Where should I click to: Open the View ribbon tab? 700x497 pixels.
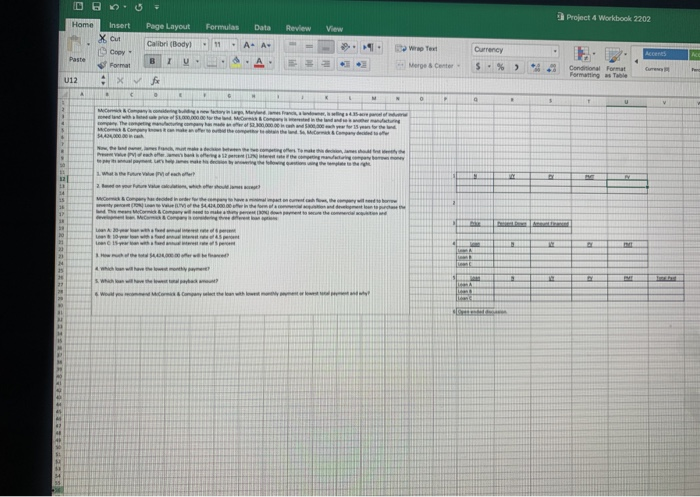point(334,29)
